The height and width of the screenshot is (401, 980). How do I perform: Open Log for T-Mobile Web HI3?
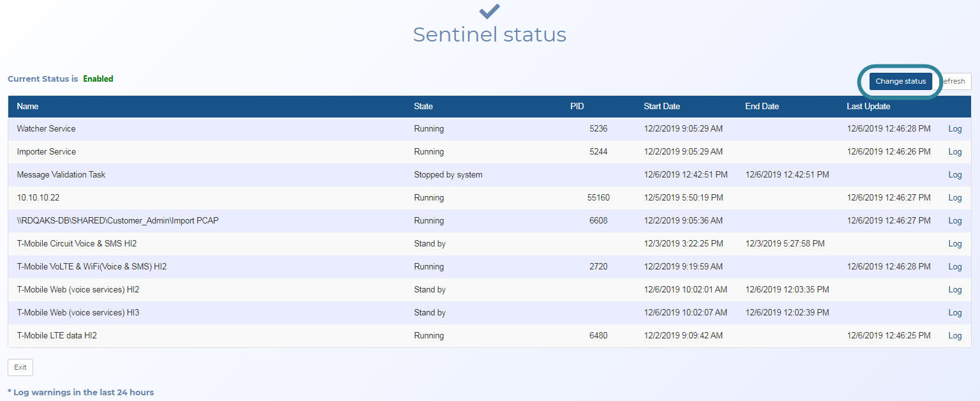954,313
